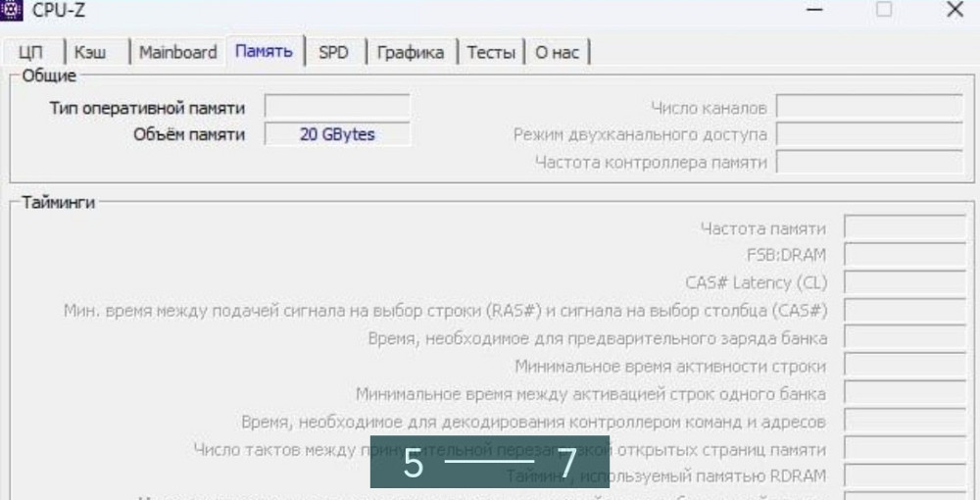
Task: Click the Режим двухканального доступа field
Action: tap(869, 134)
